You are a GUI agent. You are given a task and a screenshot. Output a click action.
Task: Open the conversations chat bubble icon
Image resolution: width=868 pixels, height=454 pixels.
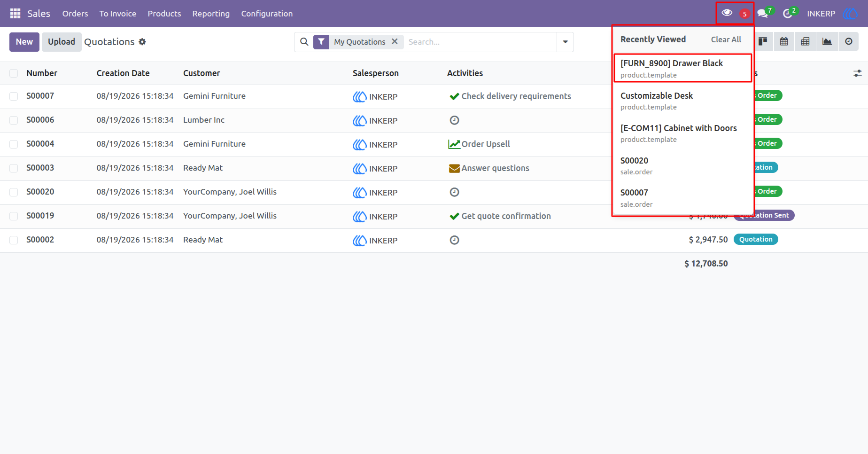coord(762,14)
